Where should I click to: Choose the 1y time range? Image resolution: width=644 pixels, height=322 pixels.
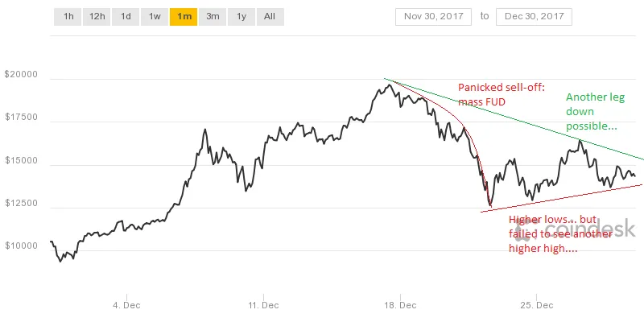coord(242,17)
